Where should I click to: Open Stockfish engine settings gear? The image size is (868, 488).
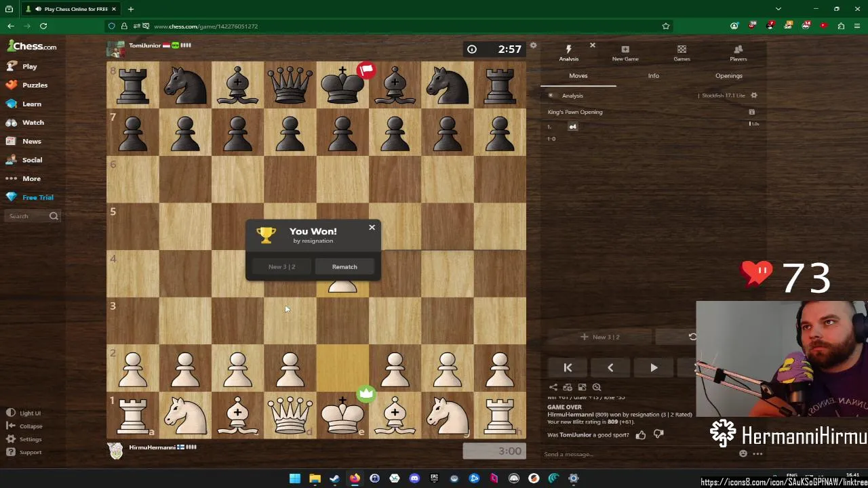(x=753, y=96)
